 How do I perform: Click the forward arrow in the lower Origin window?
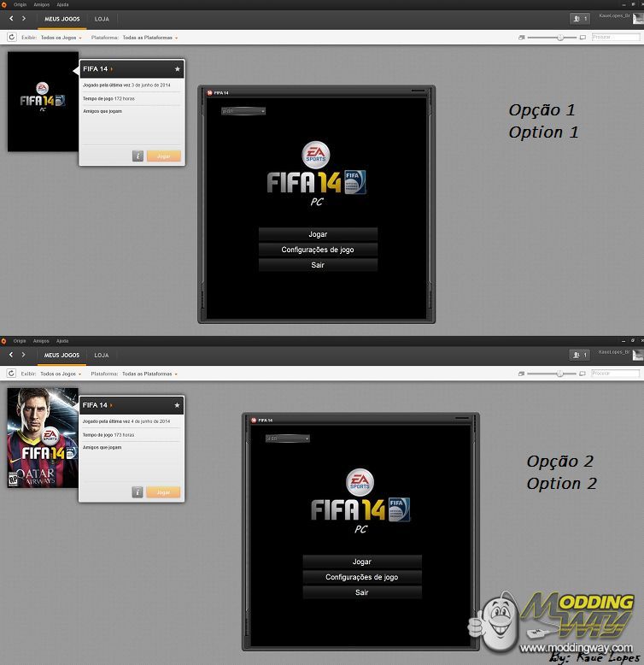tap(23, 355)
